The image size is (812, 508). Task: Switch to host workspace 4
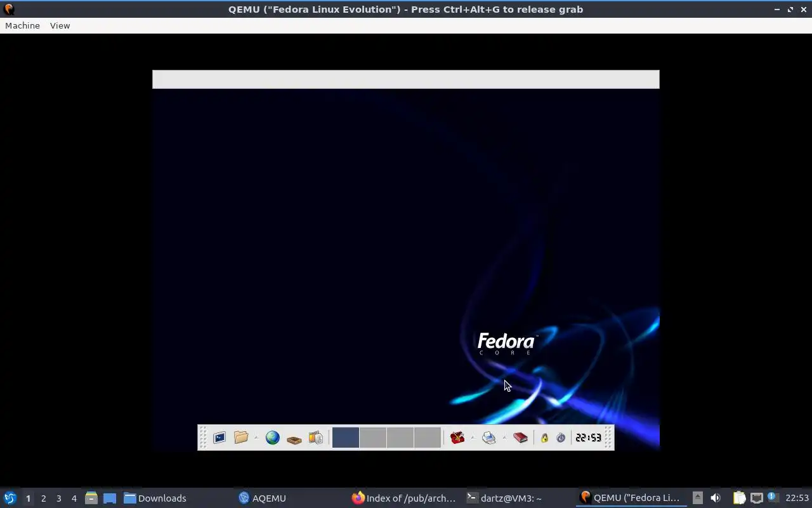[x=74, y=498]
